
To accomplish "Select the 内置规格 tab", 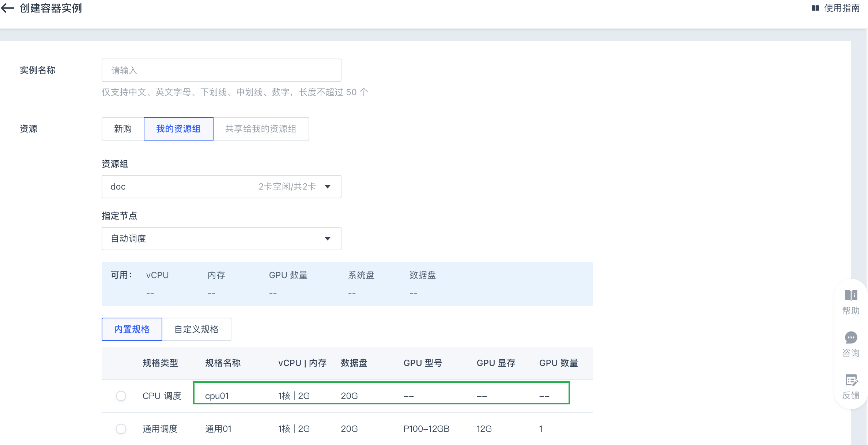I will 132,329.
